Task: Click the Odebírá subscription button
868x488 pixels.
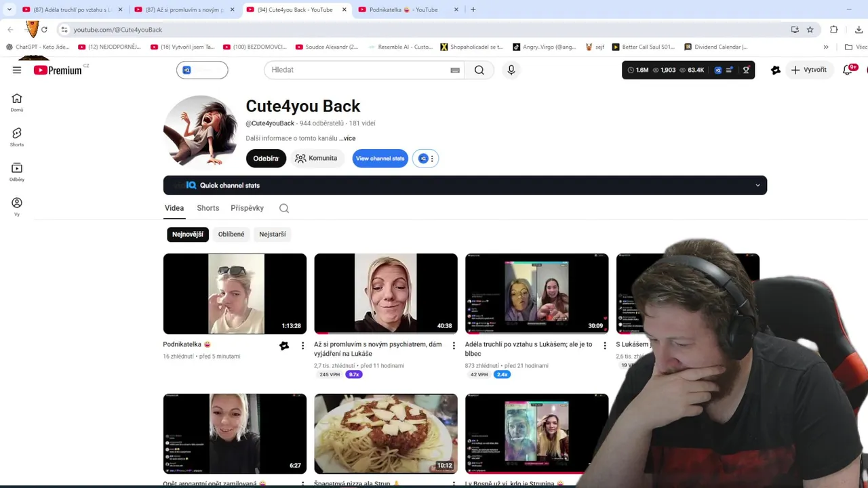Action: (266, 159)
